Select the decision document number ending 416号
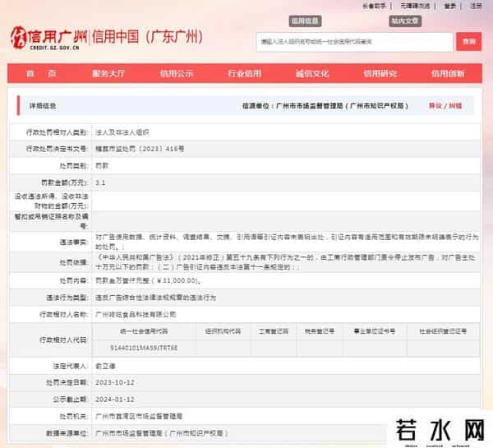The width and height of the screenshot is (493, 448). [x=140, y=149]
